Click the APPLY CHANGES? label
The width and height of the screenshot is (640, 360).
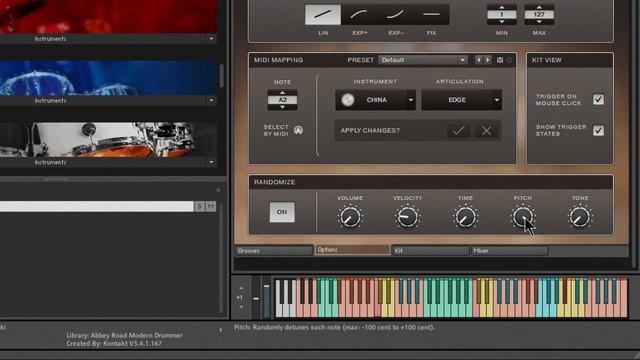tap(370, 131)
